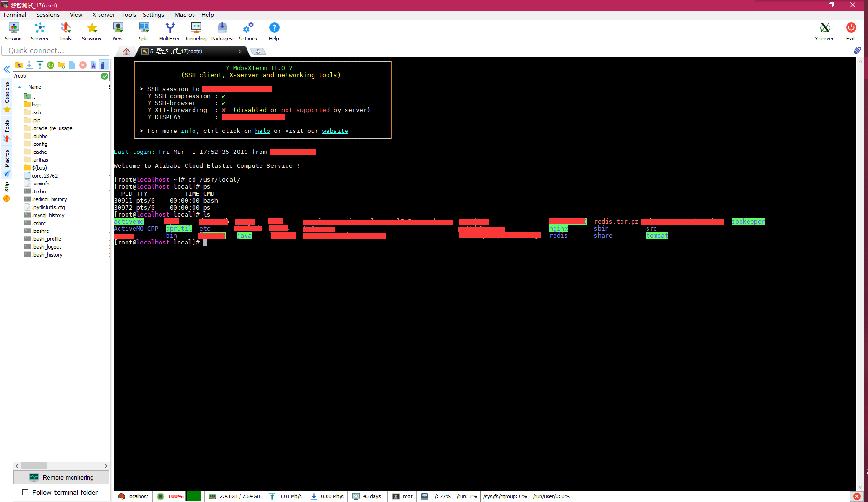The height and width of the screenshot is (502, 868).
Task: Open the menu bar Settings menu
Action: [x=154, y=15]
